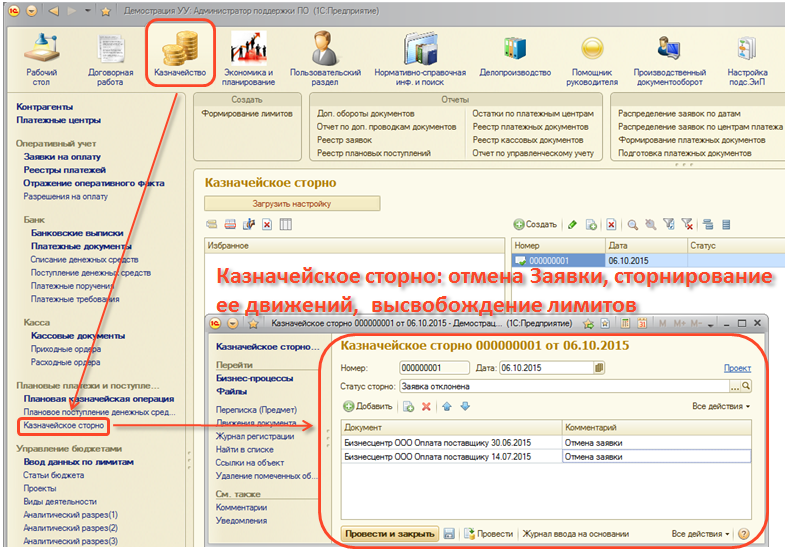
Task: Select the row Оплата поставщику 30.06.2015
Action: tap(450, 442)
